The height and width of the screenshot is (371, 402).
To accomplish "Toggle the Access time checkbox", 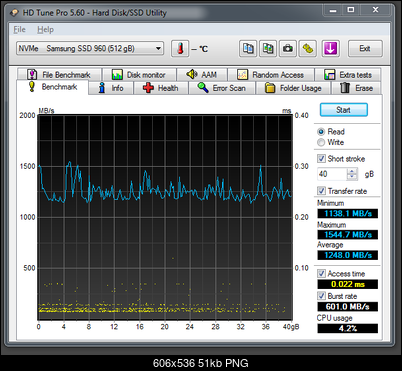I will 321,274.
